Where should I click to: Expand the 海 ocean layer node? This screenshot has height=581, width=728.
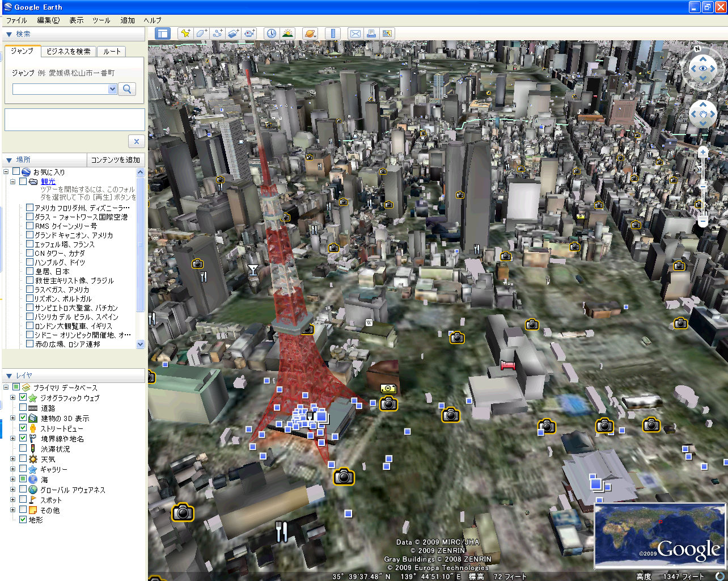[x=12, y=479]
